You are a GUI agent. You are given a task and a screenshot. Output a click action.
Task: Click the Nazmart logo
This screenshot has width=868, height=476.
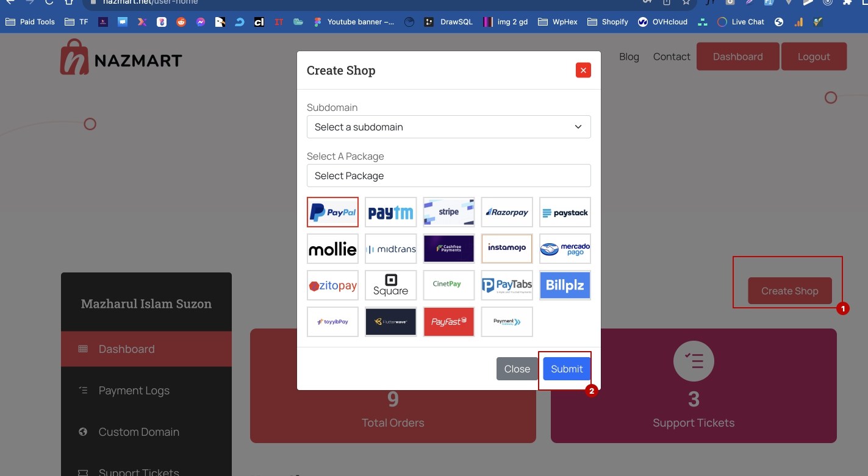click(x=121, y=57)
